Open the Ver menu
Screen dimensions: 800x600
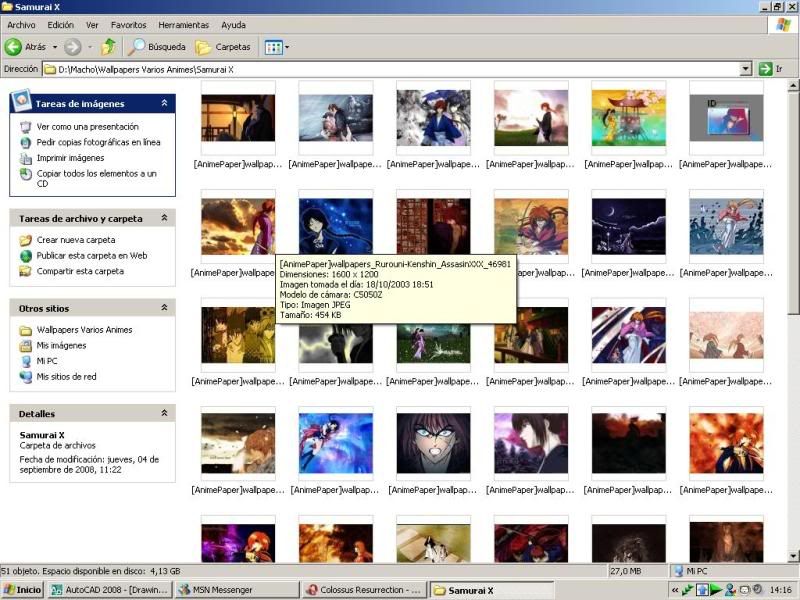coord(92,25)
